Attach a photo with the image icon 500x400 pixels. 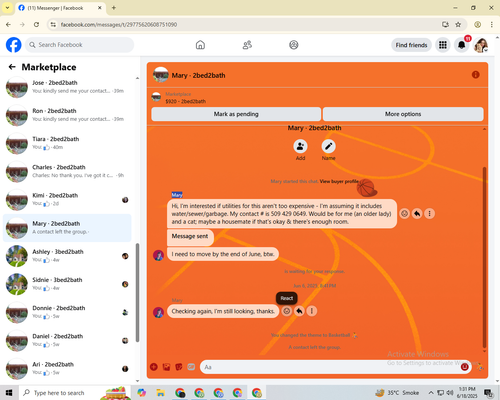point(166,367)
